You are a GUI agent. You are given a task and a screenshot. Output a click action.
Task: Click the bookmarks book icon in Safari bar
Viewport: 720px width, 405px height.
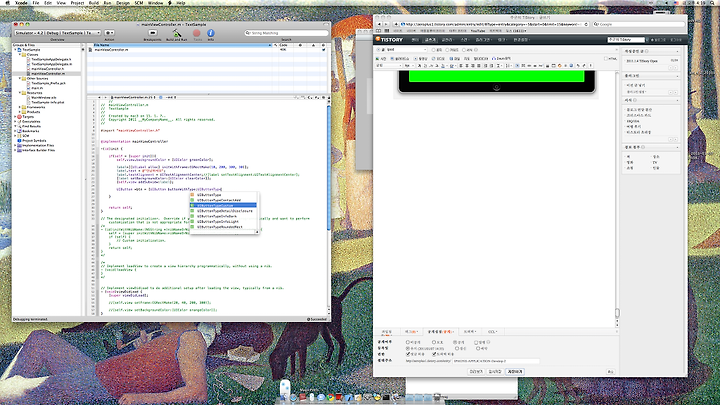[378, 31]
